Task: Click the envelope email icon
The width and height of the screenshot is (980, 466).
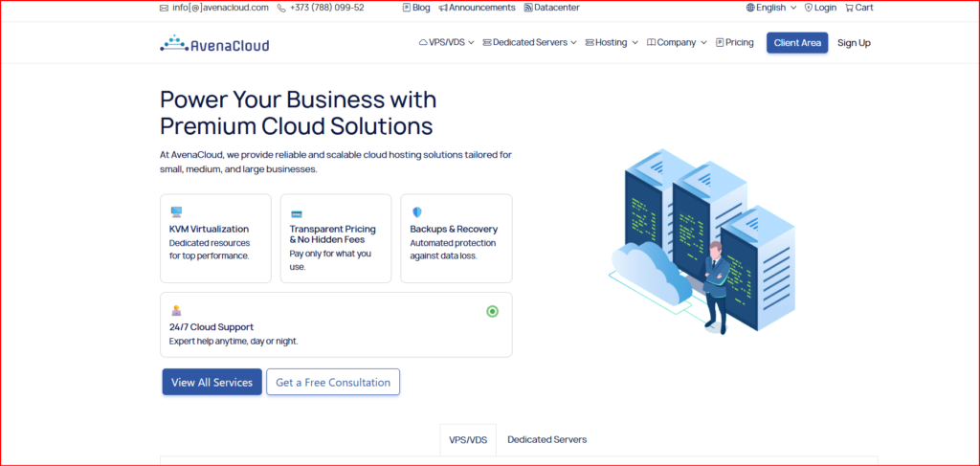Action: tap(164, 8)
